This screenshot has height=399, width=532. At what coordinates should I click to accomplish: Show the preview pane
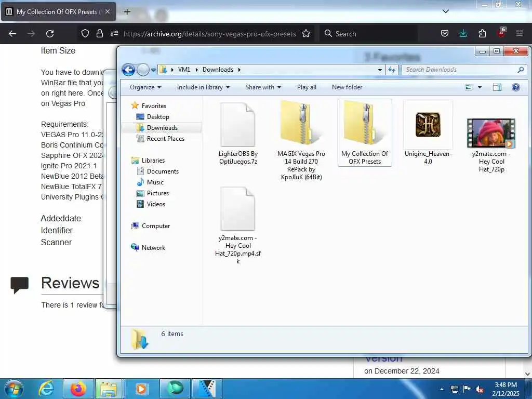coord(497,87)
